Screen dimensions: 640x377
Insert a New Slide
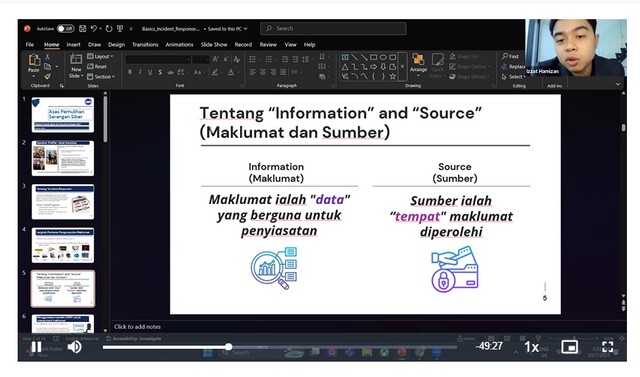[76, 66]
